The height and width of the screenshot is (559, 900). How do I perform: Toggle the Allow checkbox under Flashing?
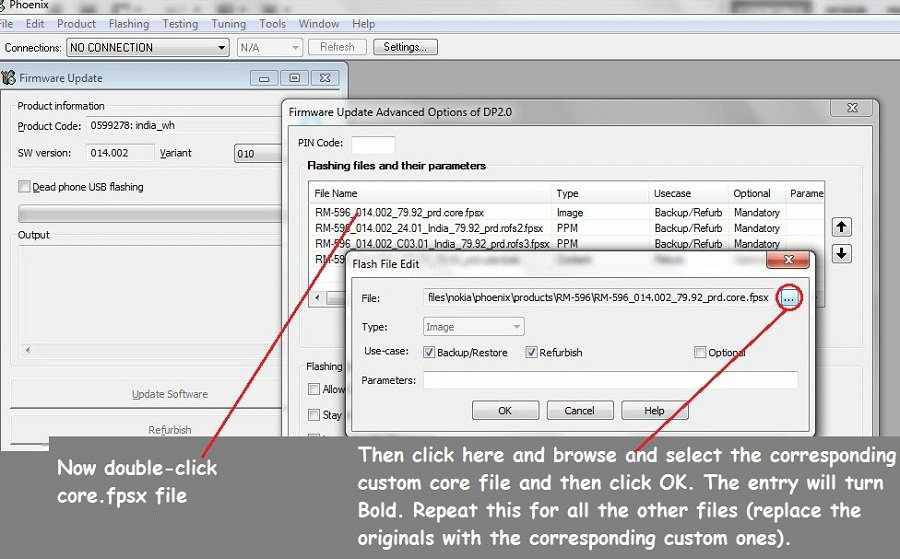coord(313,389)
